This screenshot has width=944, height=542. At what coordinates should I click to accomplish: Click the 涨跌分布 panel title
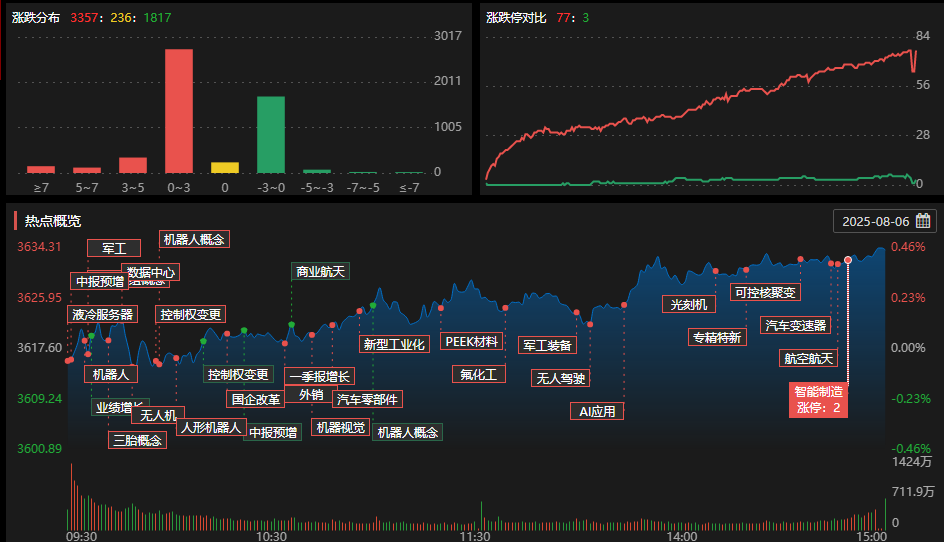coord(36,17)
